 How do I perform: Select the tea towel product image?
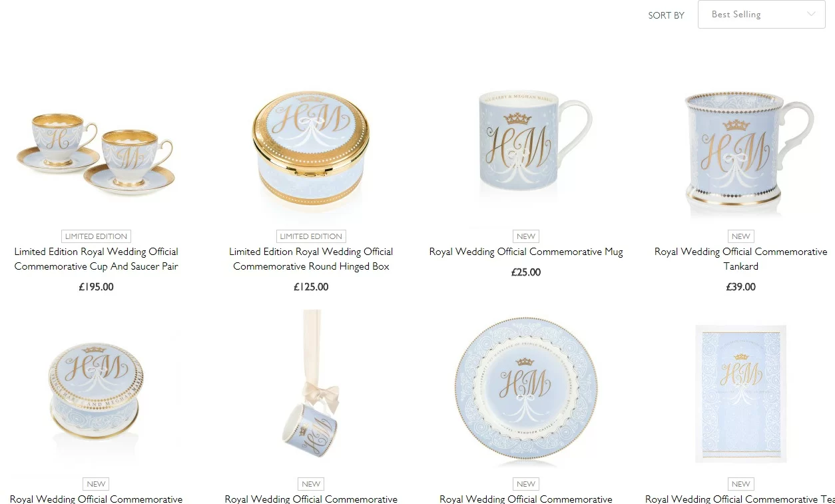[x=741, y=393]
